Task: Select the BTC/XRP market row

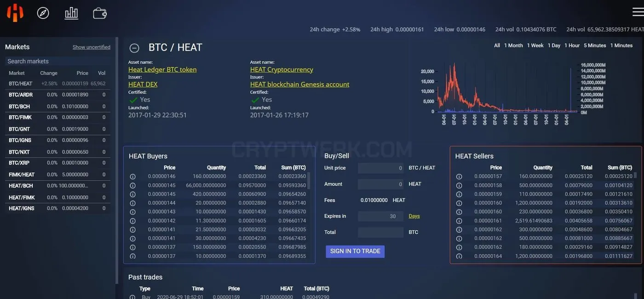Action: pos(57,163)
